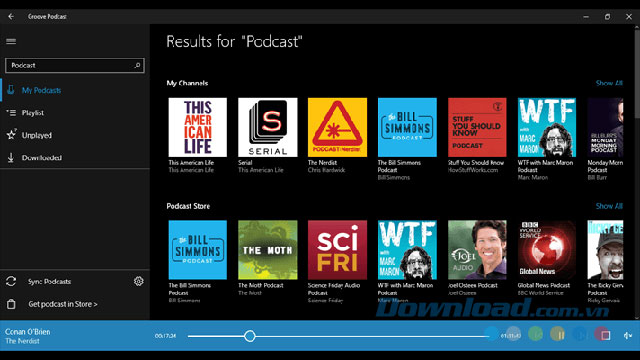Click 'Joel Osteen Podcast' title text
This screenshot has width=640, height=360.
point(473,285)
